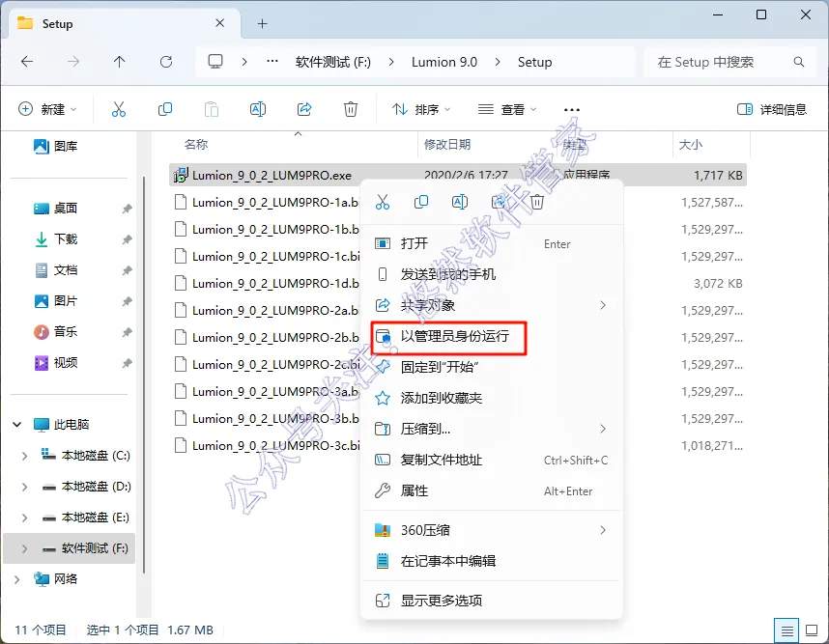Image resolution: width=829 pixels, height=644 pixels.
Task: Switch to large thumbnails view icon
Action: tap(812, 630)
